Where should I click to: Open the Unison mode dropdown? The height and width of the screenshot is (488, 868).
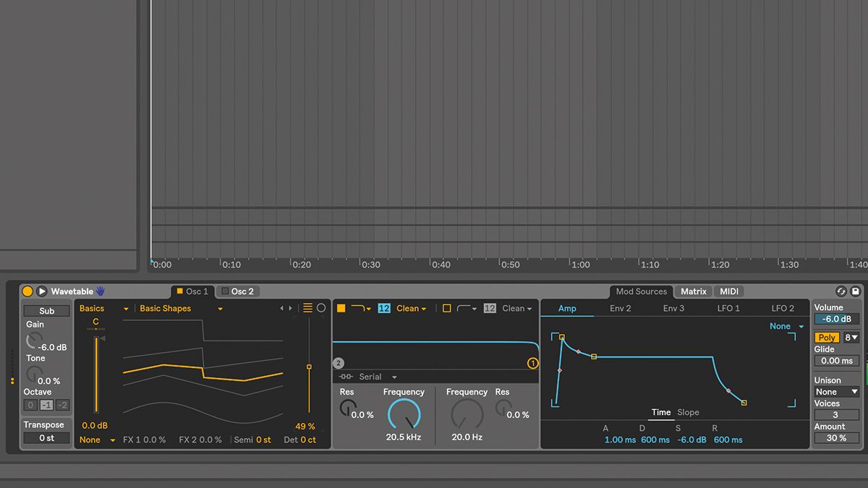click(836, 391)
